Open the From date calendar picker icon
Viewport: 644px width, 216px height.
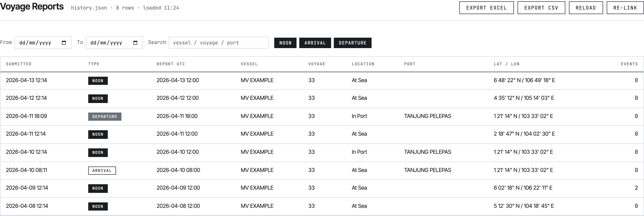[x=64, y=43]
